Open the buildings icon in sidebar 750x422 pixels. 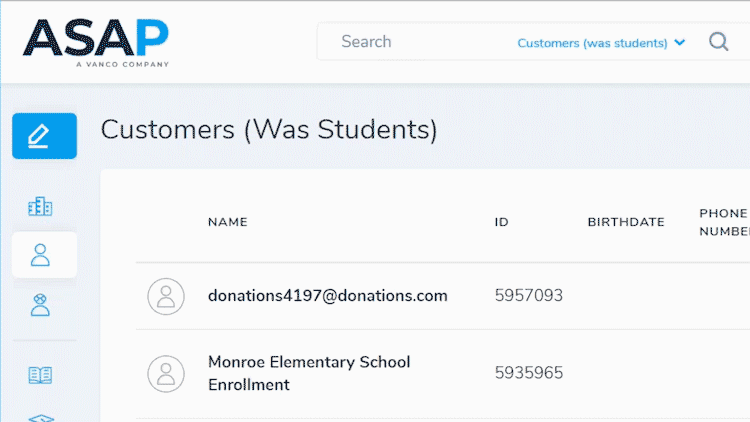(40, 207)
